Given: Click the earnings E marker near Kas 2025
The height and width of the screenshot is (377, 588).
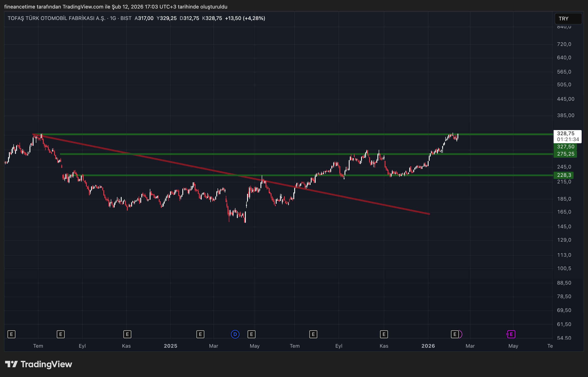Looking at the screenshot, I should (x=384, y=334).
